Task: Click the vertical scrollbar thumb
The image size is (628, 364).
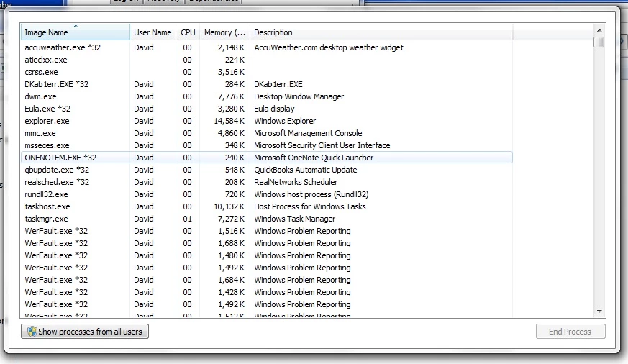Action: pyautogui.click(x=599, y=42)
